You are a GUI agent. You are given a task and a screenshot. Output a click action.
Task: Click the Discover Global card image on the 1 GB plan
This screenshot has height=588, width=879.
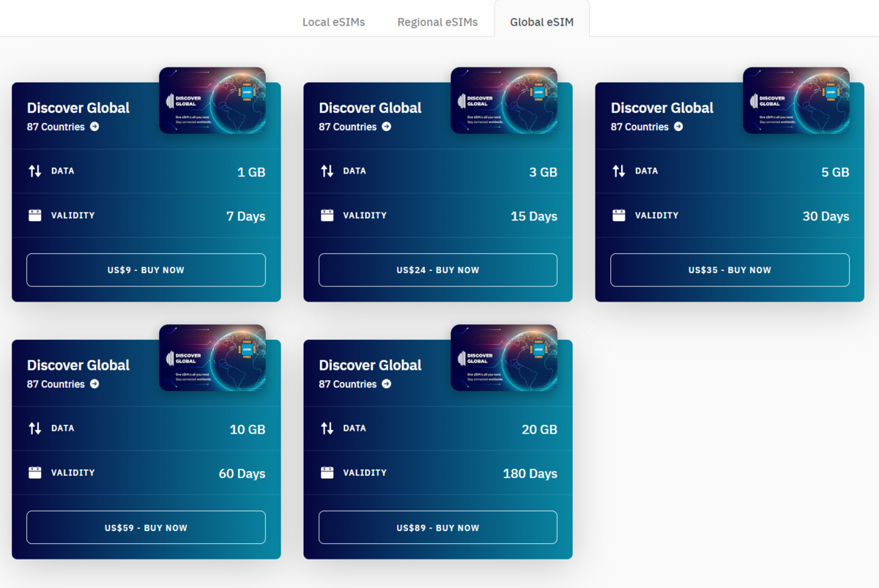[x=212, y=100]
